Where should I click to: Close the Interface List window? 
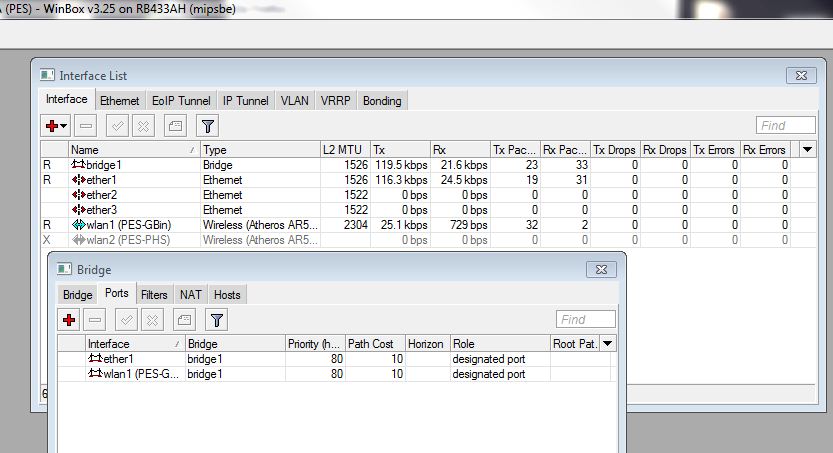pos(801,75)
